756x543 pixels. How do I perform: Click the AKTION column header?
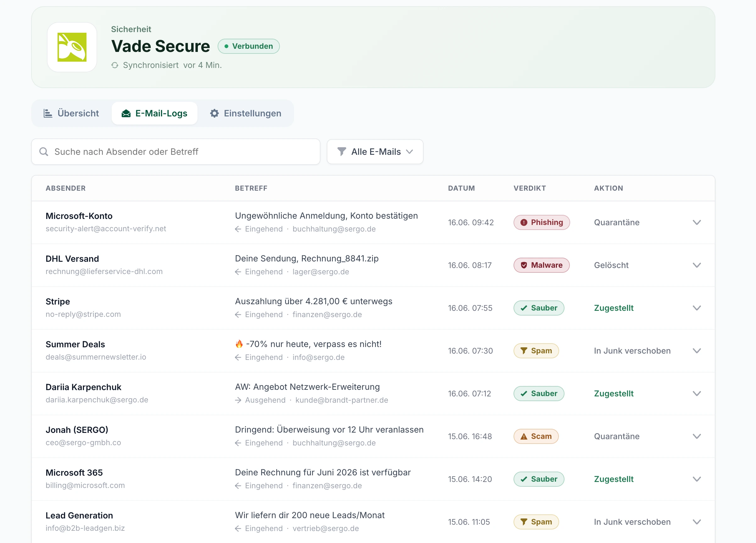point(608,188)
